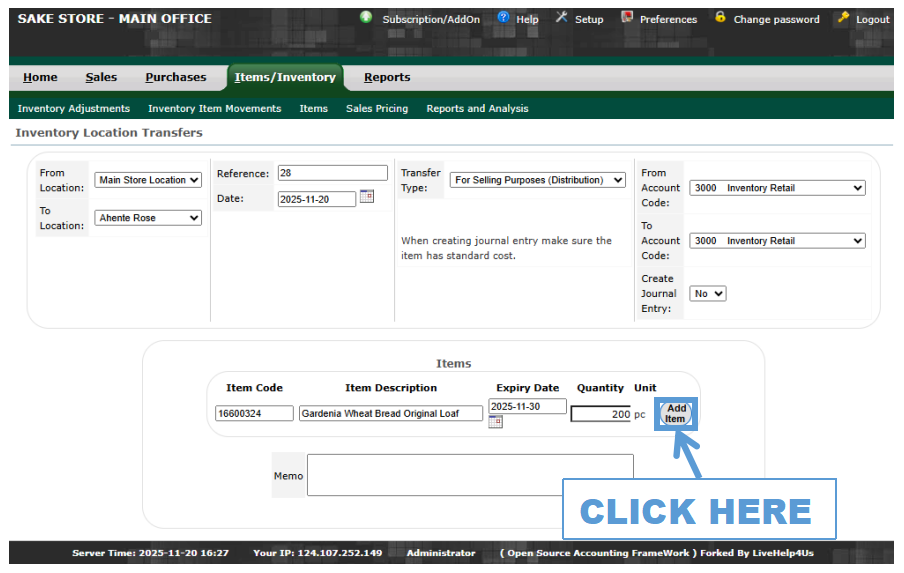Click the Setup tools icon
This screenshot has width=904, height=573.
(561, 18)
